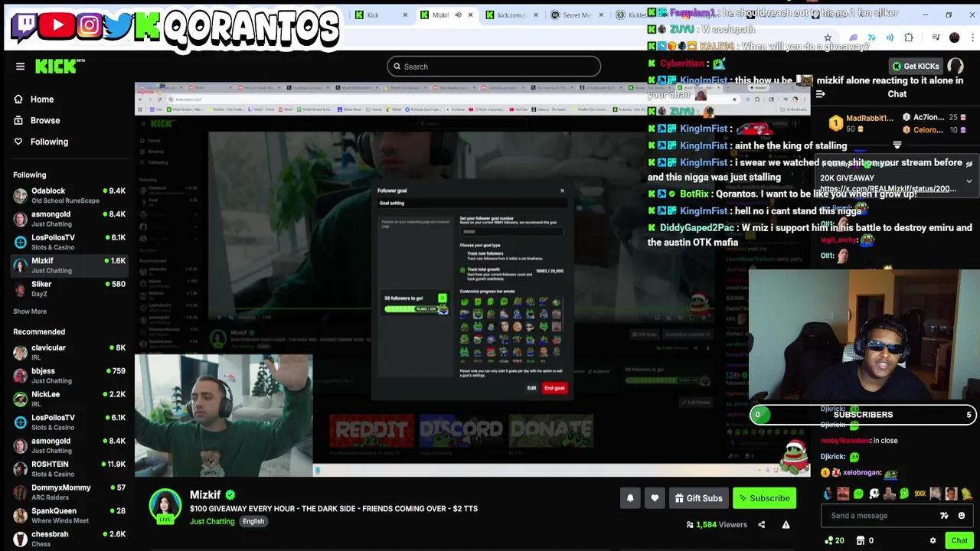Click the Kick logo

pos(56,67)
